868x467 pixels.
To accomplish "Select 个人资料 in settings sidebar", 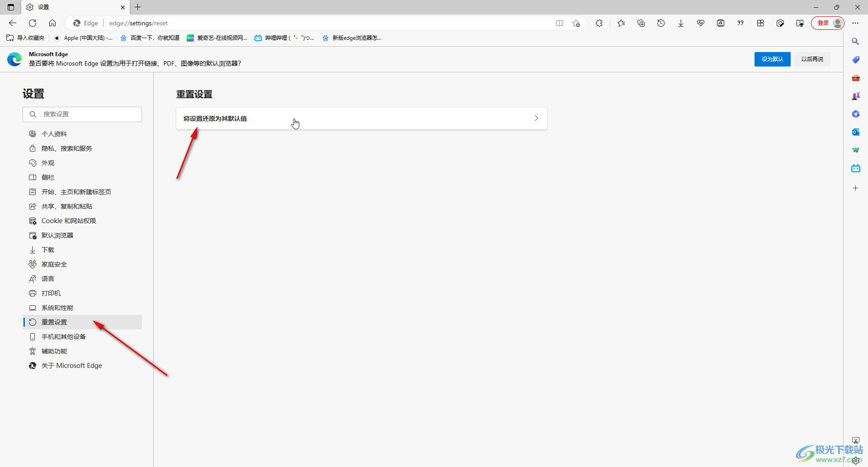I will [x=82, y=134].
